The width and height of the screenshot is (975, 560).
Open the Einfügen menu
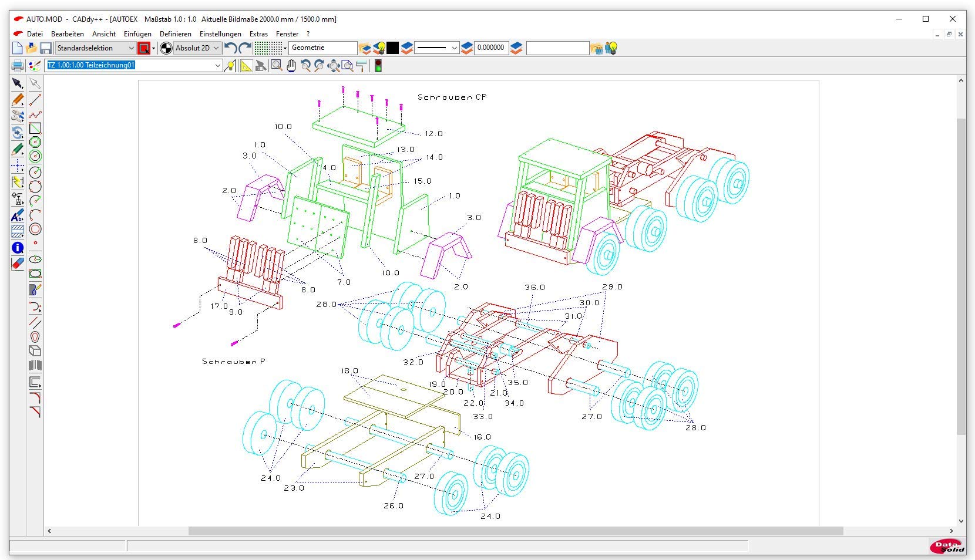pos(137,34)
